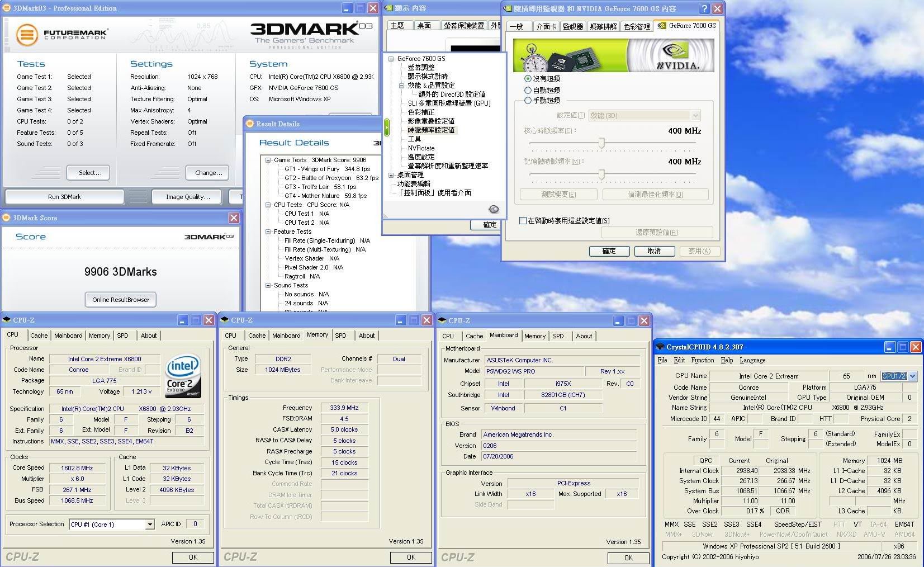The image size is (924, 567).
Task: Open the CPU1/2 dropdown in CrystalCPUID
Action: pos(912,376)
